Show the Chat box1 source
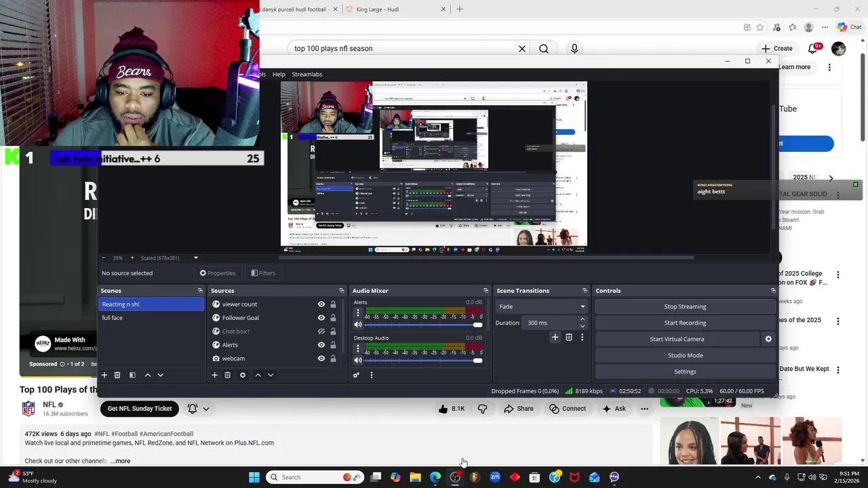This screenshot has height=488, width=868. coord(321,331)
